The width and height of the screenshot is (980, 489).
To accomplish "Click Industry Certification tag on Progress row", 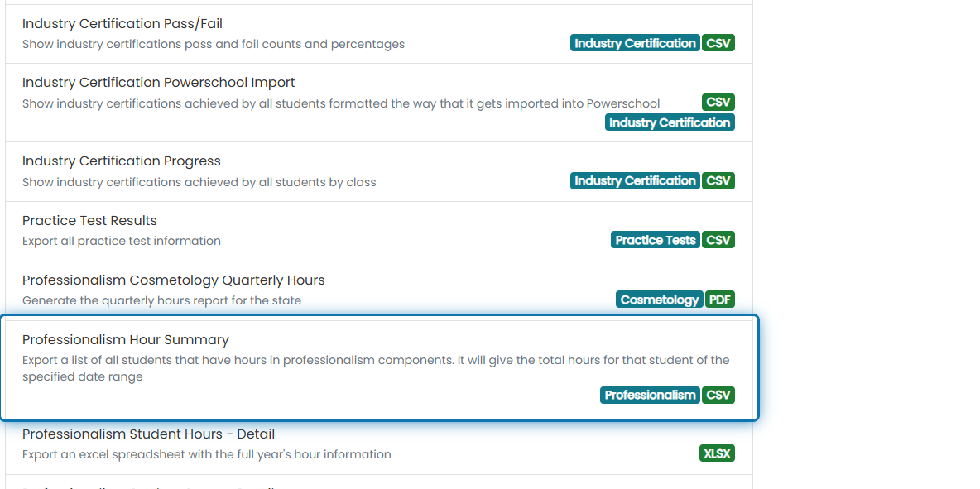I will point(635,180).
